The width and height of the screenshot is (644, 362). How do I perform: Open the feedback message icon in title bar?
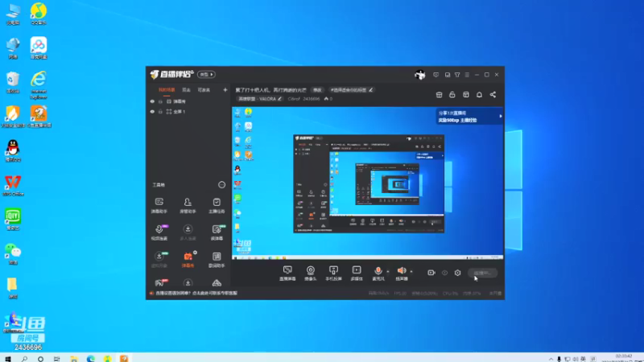[436, 75]
